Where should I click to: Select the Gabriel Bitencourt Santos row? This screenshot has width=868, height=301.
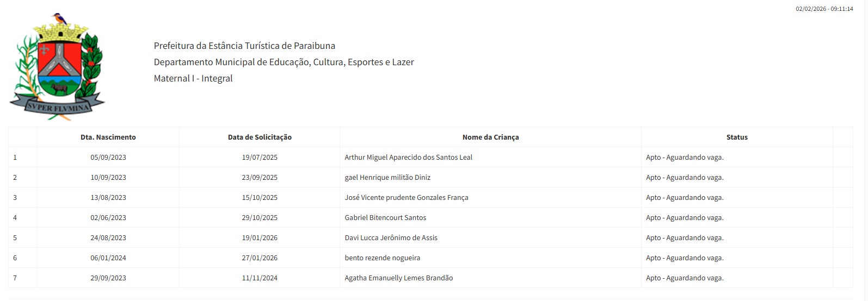coord(385,218)
